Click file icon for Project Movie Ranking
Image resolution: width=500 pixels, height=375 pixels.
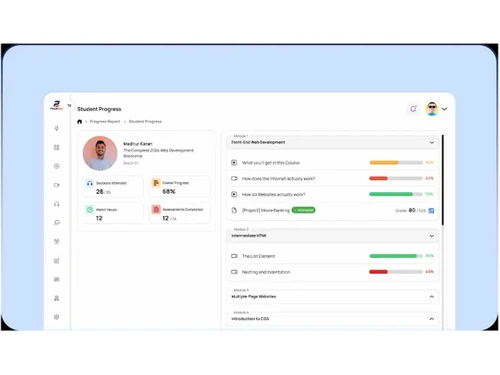click(234, 210)
